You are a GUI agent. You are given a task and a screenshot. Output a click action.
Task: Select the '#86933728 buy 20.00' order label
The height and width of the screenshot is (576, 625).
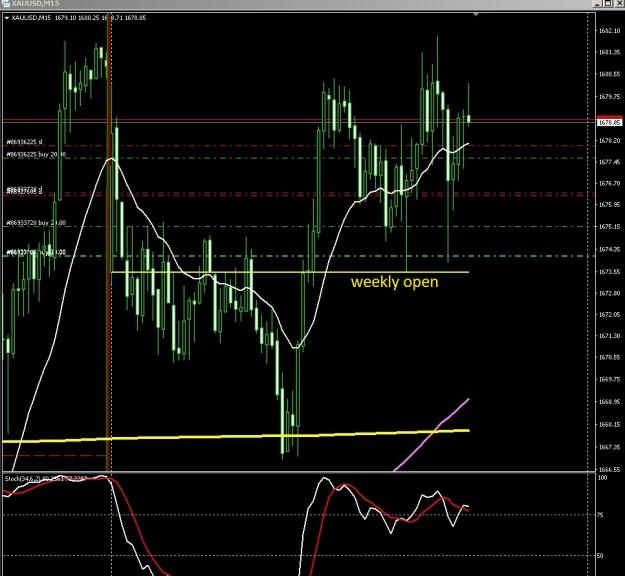tap(36, 223)
